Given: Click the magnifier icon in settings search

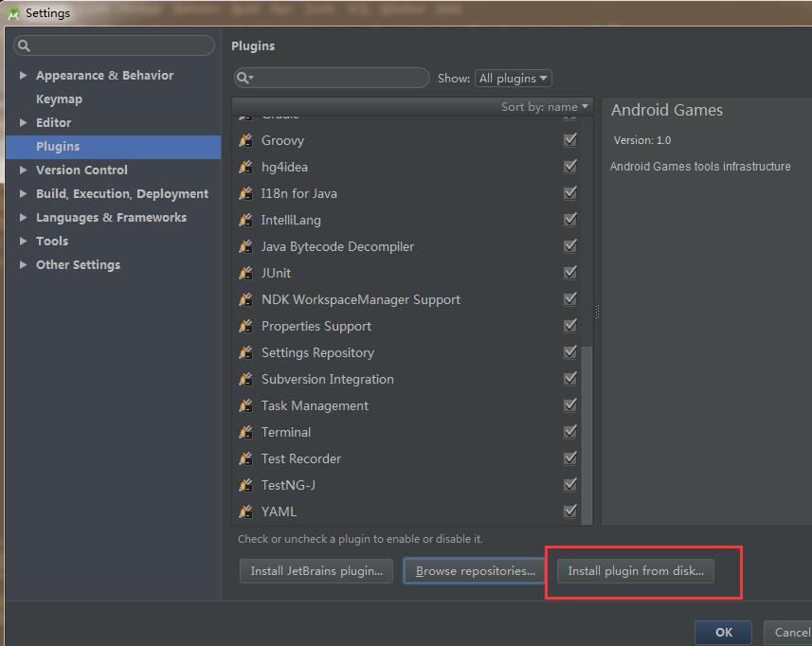Looking at the screenshot, I should (24, 45).
